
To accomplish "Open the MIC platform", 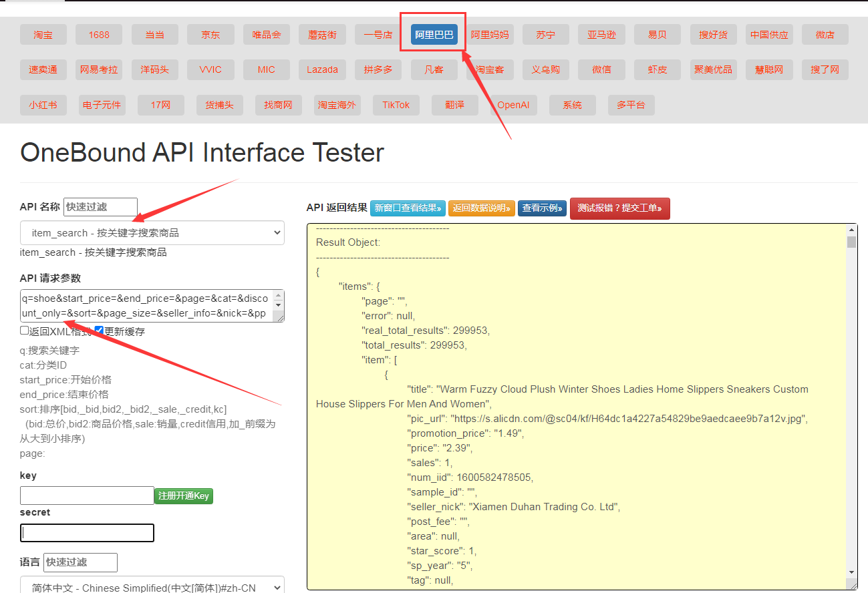I will point(267,69).
